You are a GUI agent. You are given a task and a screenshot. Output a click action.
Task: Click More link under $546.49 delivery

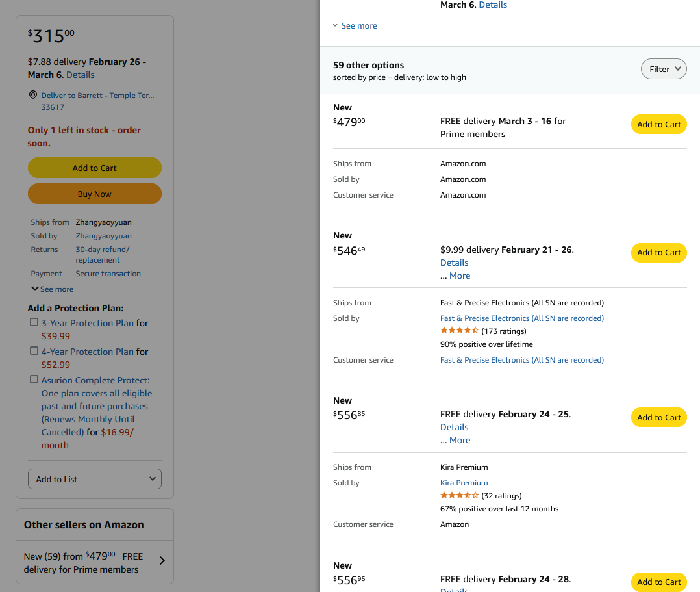pyautogui.click(x=459, y=276)
